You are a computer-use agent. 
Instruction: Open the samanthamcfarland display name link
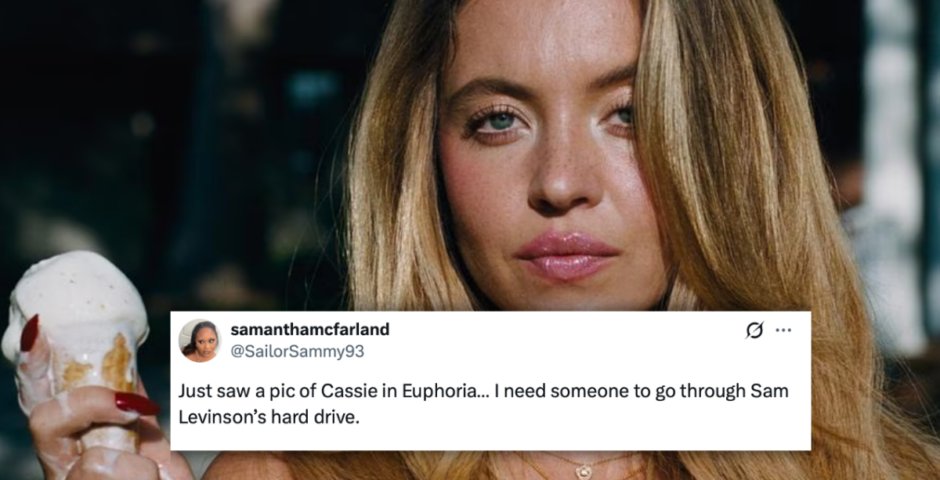[x=310, y=329]
